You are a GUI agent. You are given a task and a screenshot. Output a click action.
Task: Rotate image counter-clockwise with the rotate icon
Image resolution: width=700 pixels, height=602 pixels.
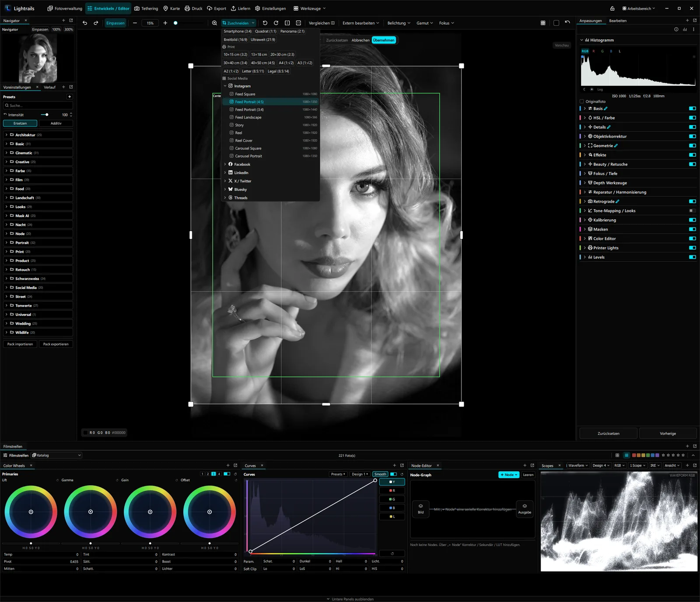(265, 23)
